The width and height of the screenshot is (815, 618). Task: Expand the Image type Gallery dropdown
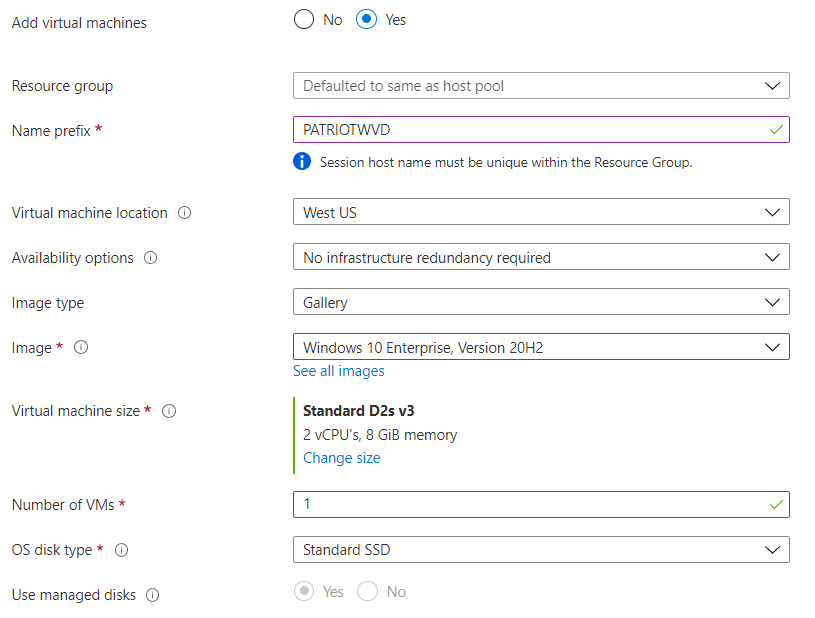(x=540, y=302)
